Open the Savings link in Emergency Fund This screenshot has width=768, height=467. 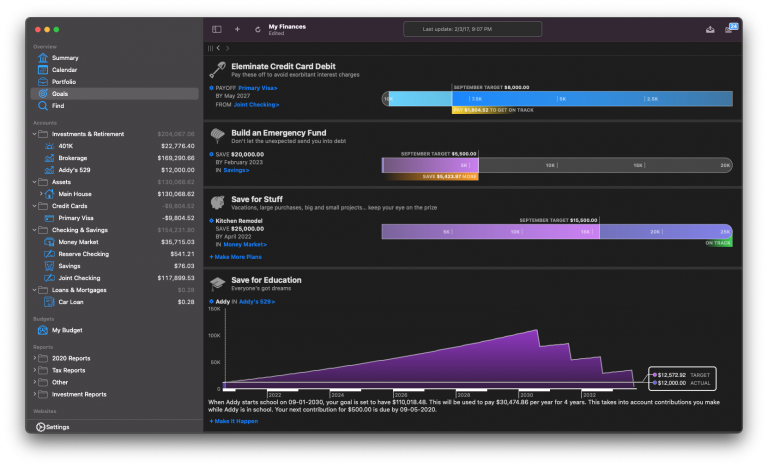[236, 171]
